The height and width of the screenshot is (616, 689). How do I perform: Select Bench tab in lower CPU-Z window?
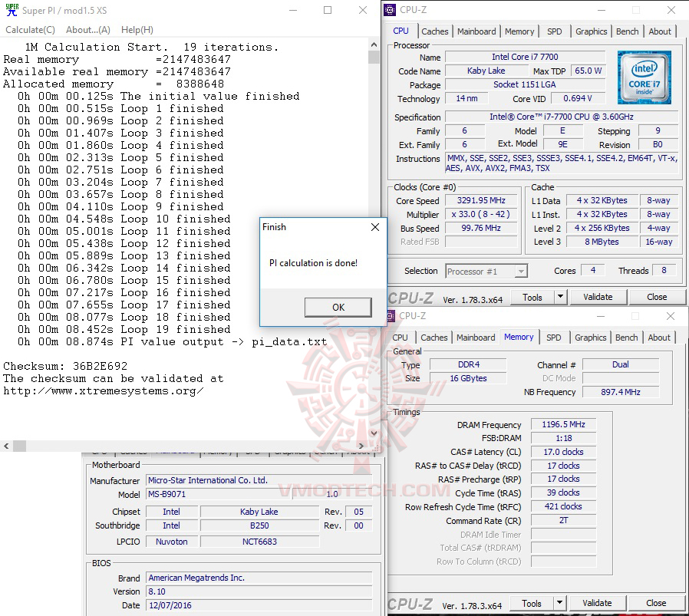[626, 338]
